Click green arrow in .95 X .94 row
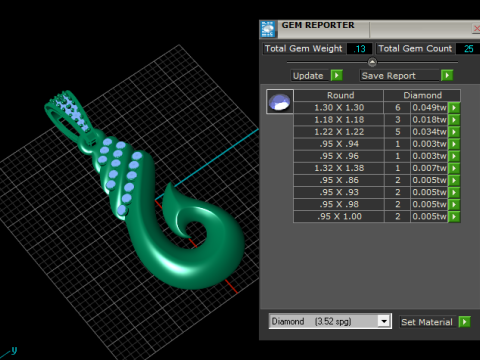Viewport: 480px width, 360px height. pos(454,144)
